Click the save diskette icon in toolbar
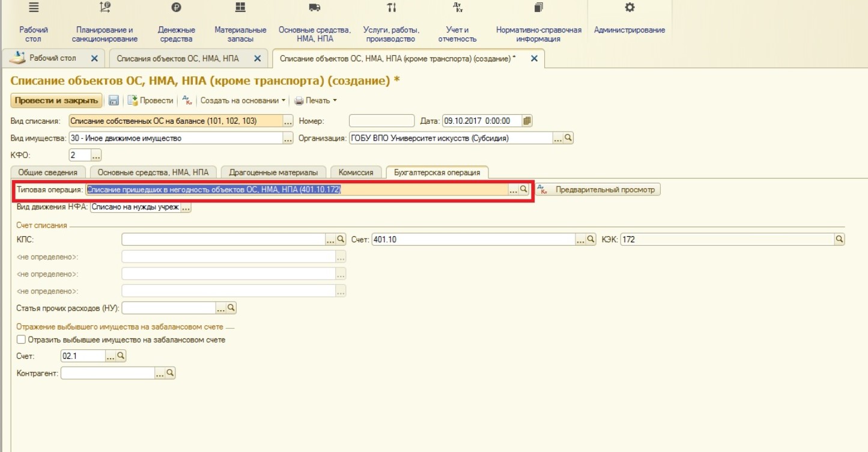The width and height of the screenshot is (868, 452). click(114, 101)
